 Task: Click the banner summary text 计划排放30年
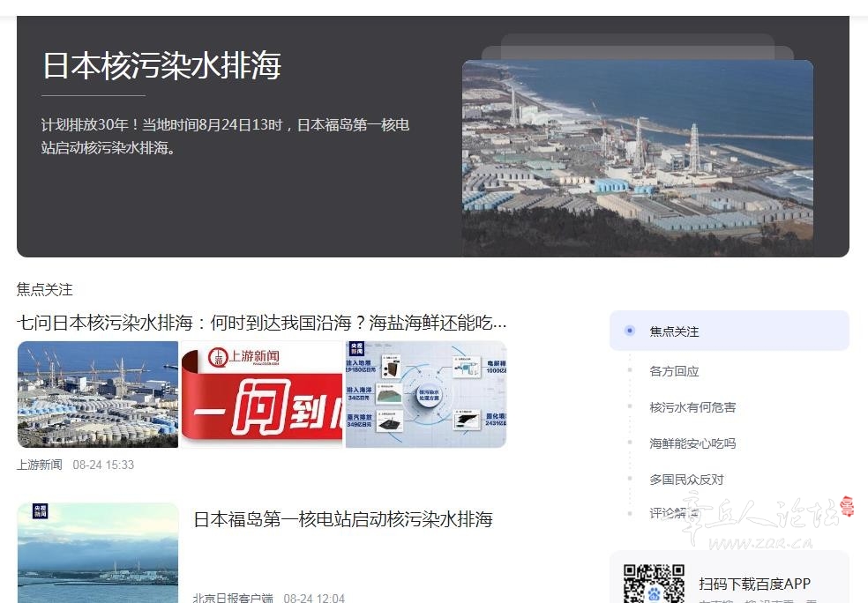225,136
